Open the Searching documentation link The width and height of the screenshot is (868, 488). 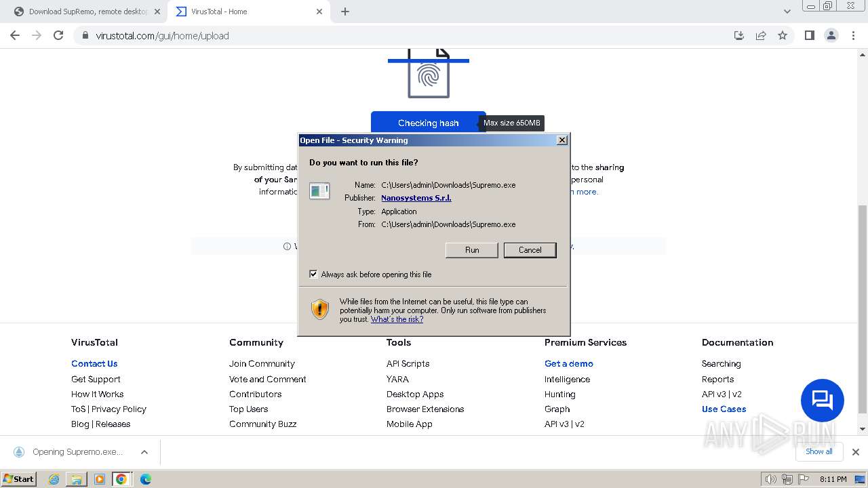[721, 364]
